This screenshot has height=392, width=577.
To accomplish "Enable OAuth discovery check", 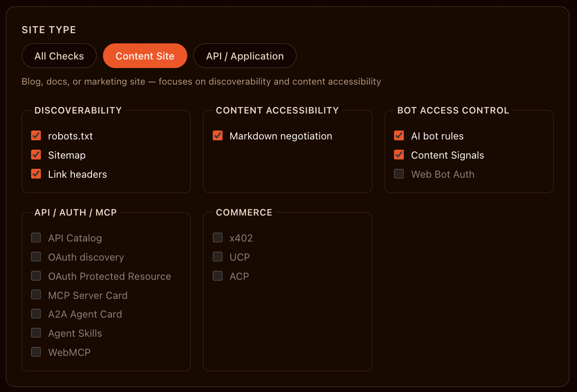I will (x=36, y=257).
